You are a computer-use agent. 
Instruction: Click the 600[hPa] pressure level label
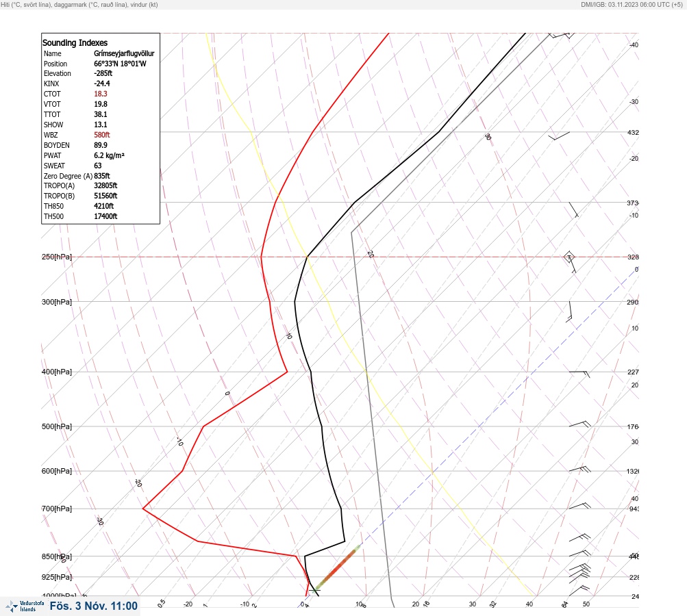(x=57, y=472)
